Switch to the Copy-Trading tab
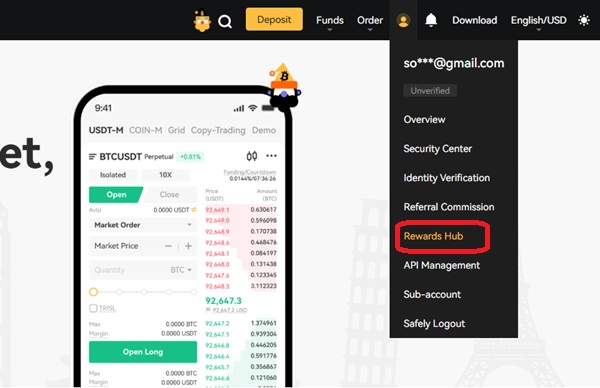 [218, 130]
